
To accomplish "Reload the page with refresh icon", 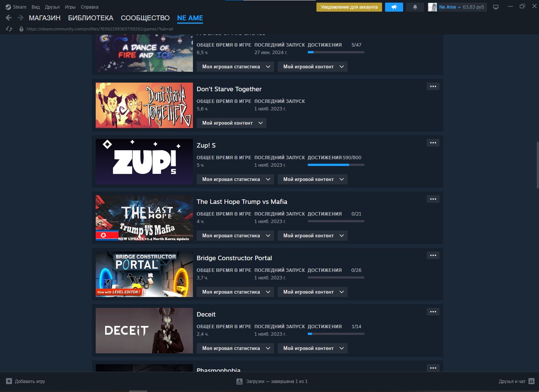I will coord(9,29).
